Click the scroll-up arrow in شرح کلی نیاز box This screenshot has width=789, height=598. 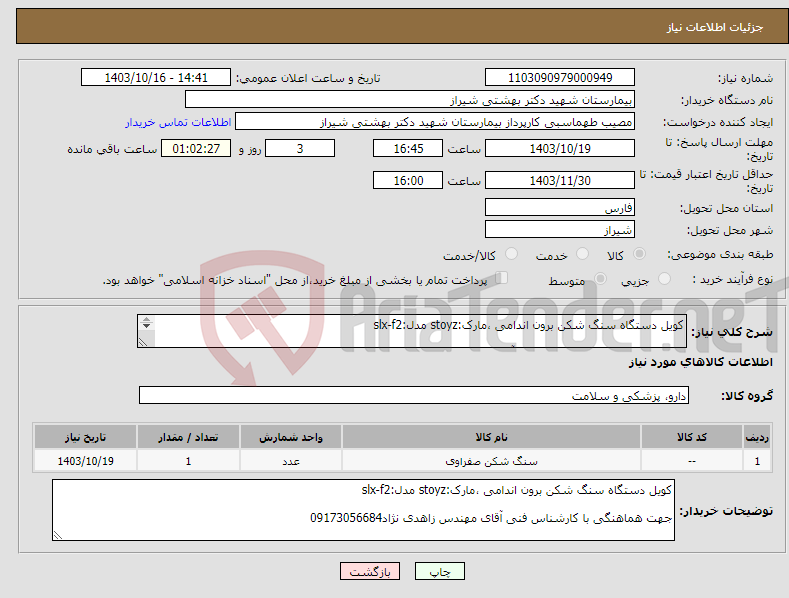click(146, 319)
